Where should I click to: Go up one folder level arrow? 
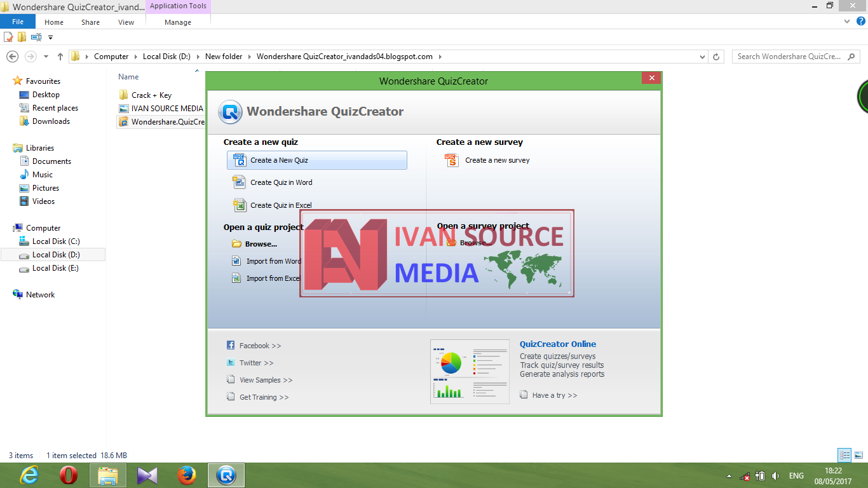[60, 57]
